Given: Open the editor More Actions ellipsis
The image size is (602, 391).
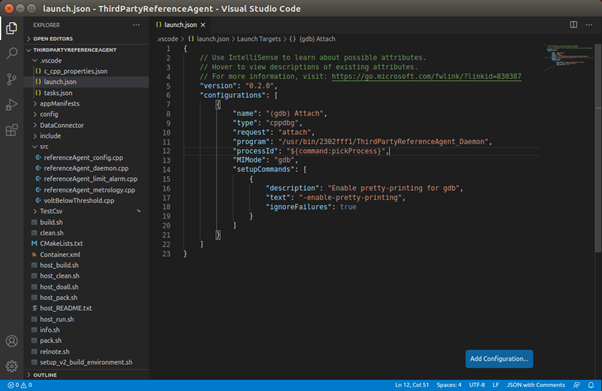Looking at the screenshot, I should pyautogui.click(x=589, y=25).
